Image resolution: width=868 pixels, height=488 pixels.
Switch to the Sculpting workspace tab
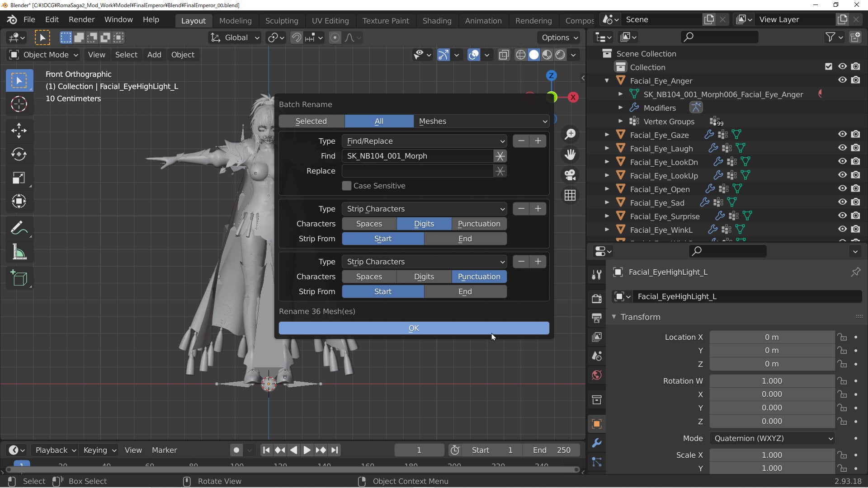(281, 21)
